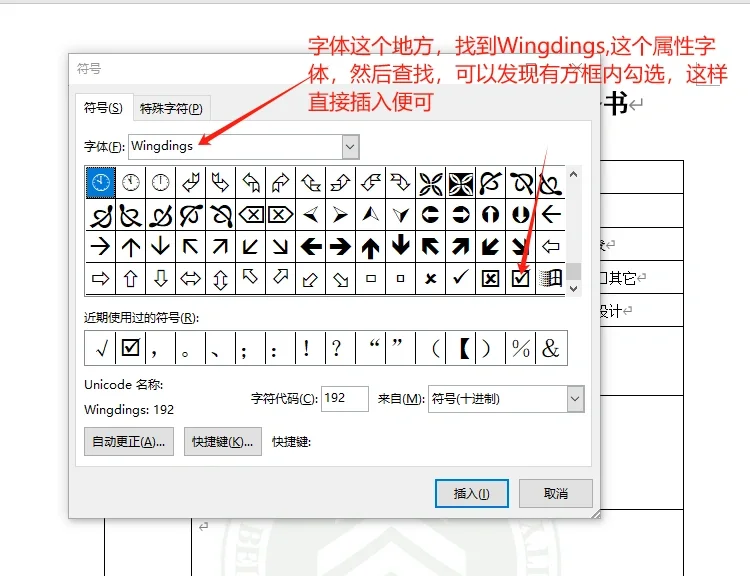Switch to the 符号(S) tab

pos(103,108)
